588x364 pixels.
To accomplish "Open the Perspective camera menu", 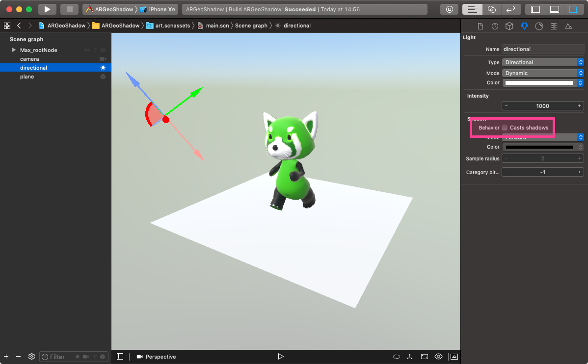I will [157, 357].
